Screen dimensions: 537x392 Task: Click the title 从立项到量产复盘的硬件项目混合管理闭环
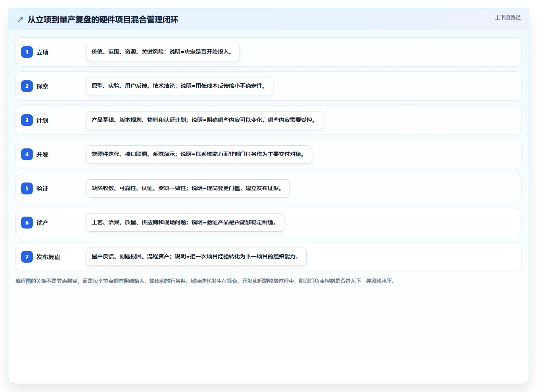click(103, 19)
